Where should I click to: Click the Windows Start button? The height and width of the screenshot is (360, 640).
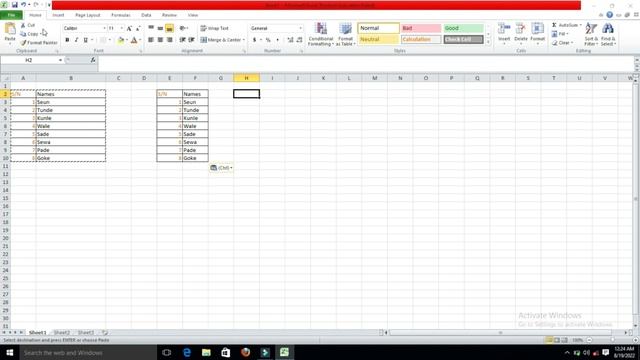click(x=10, y=353)
